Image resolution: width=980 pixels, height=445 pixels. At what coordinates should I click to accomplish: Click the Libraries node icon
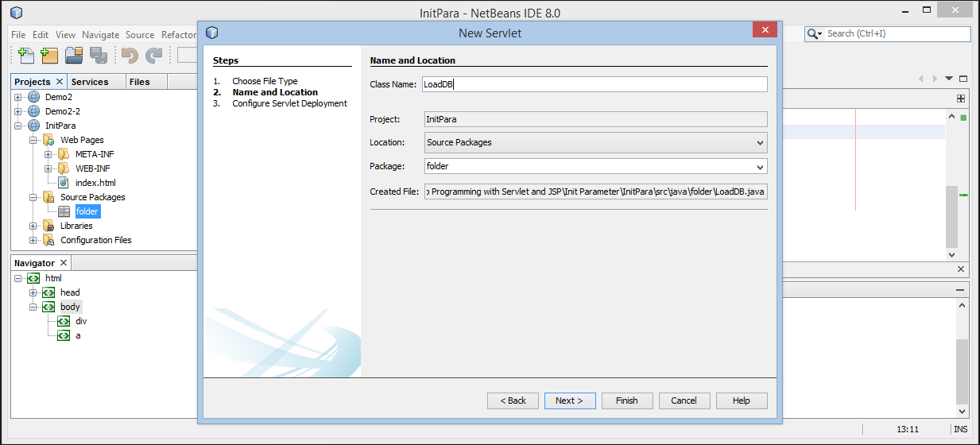48,226
